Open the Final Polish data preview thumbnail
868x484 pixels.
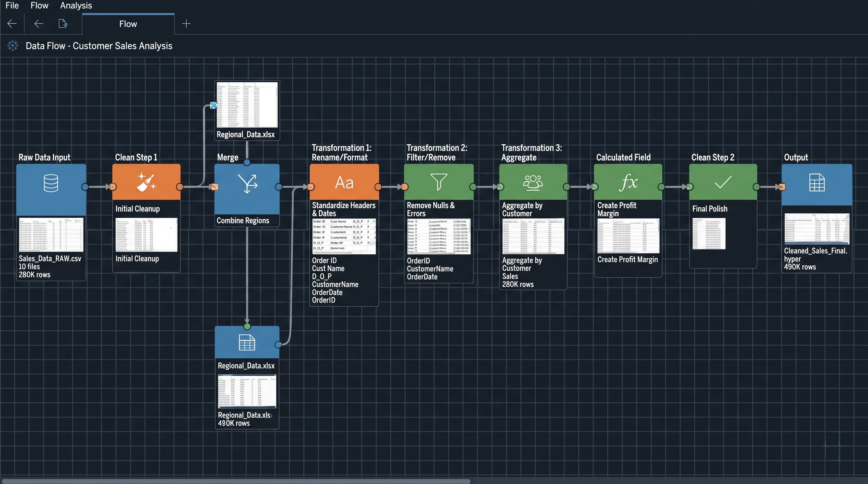(709, 233)
